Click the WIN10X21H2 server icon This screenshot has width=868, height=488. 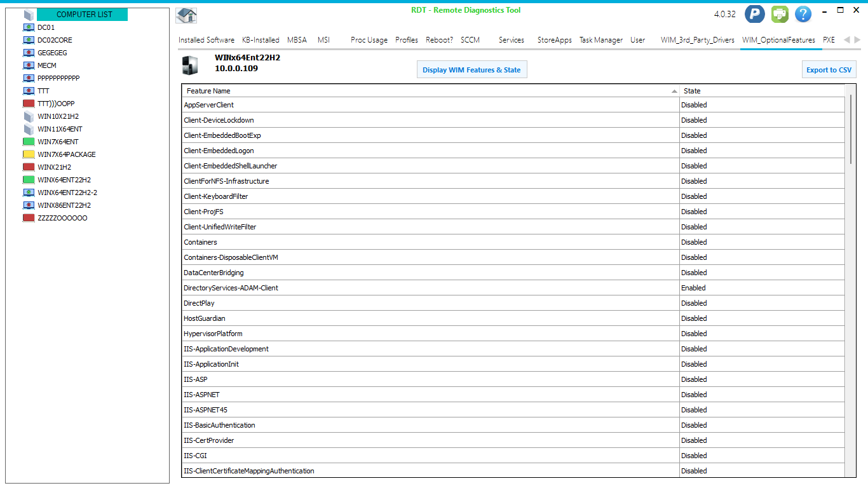29,116
